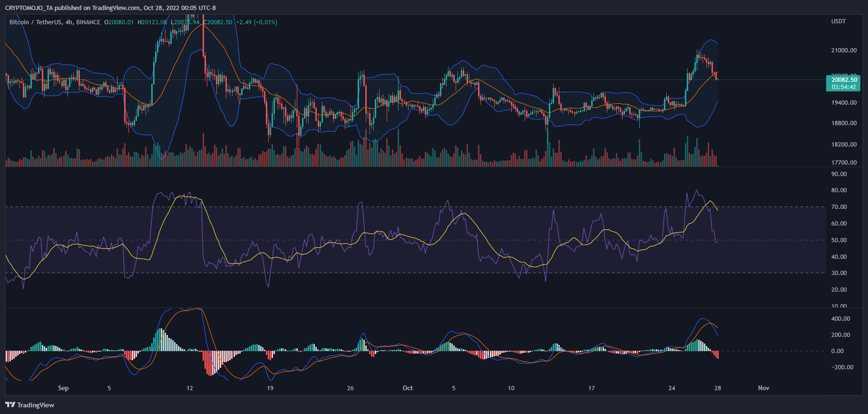The width and height of the screenshot is (868, 414).
Task: Click the "30.00" RSI axis label
Action: coord(839,273)
